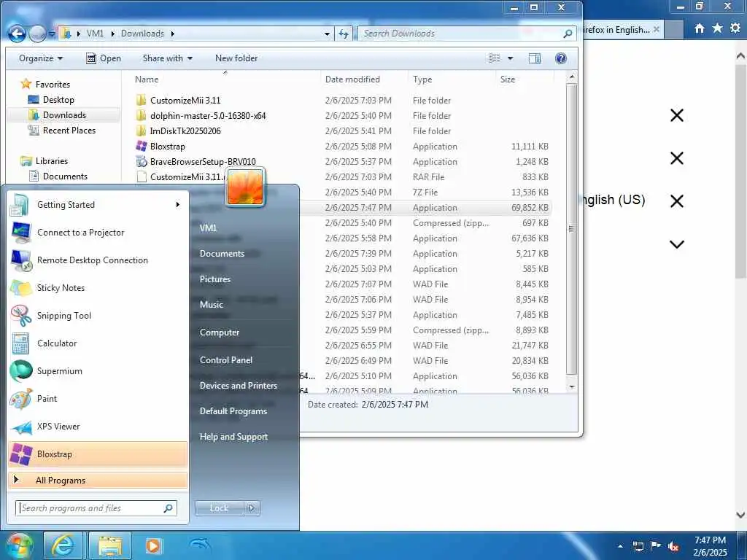Show hidden tray icons arrow
The height and width of the screenshot is (560, 747).
pyautogui.click(x=620, y=546)
